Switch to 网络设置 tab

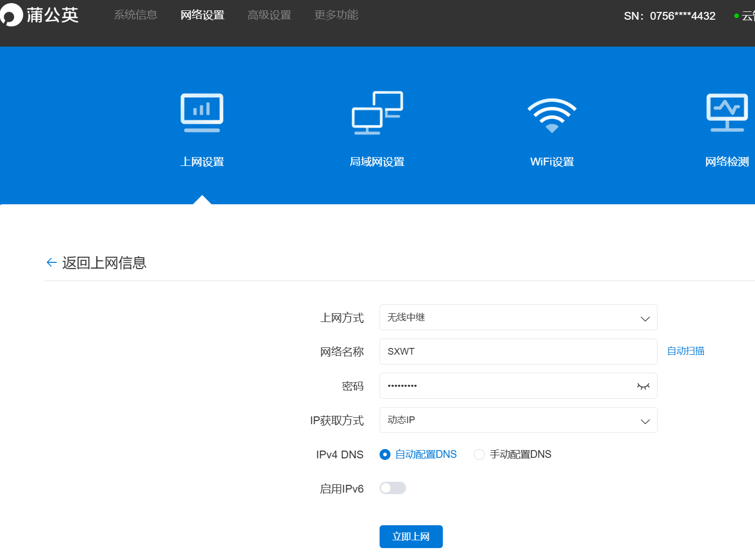202,15
